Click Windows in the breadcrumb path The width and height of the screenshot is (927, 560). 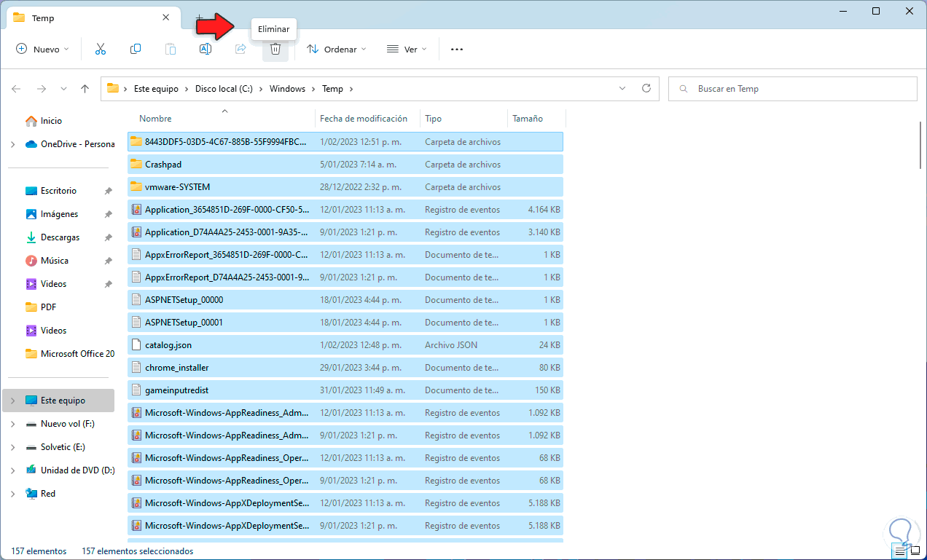[x=287, y=89]
